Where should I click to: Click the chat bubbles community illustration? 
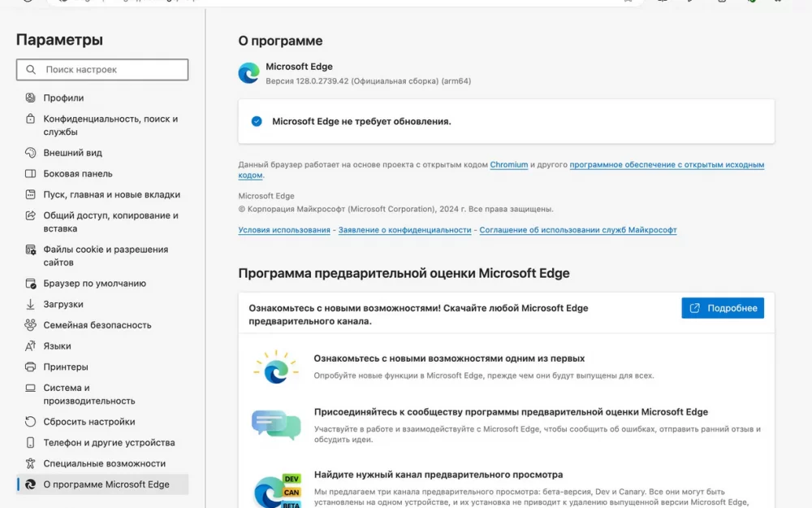coord(276,424)
